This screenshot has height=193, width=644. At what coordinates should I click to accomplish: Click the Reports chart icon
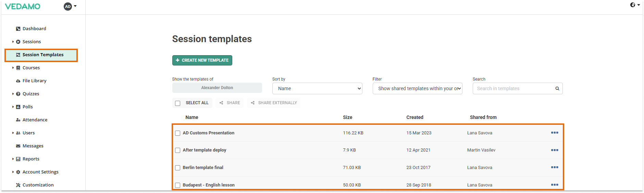pyautogui.click(x=18, y=159)
